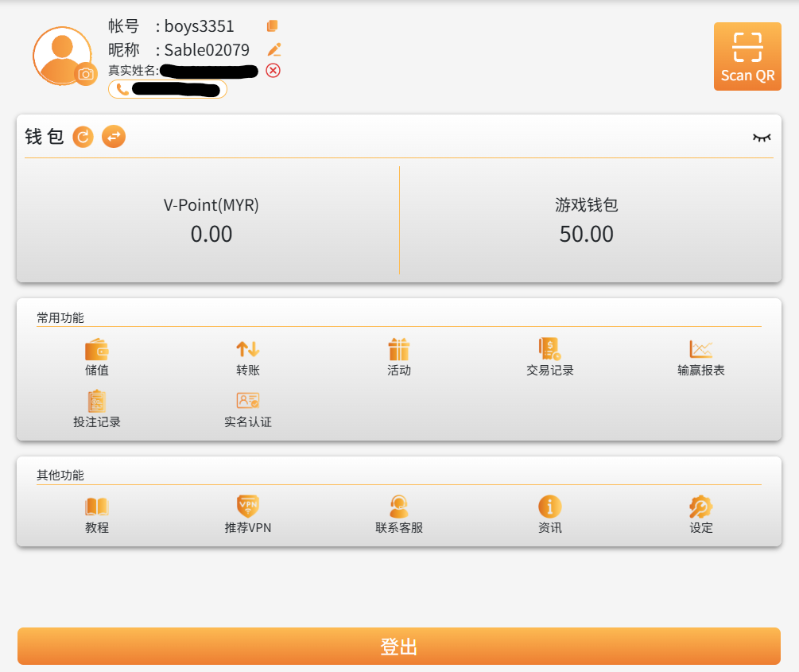The height and width of the screenshot is (672, 799).
Task: Open wallet transfer swap icon
Action: point(114,137)
